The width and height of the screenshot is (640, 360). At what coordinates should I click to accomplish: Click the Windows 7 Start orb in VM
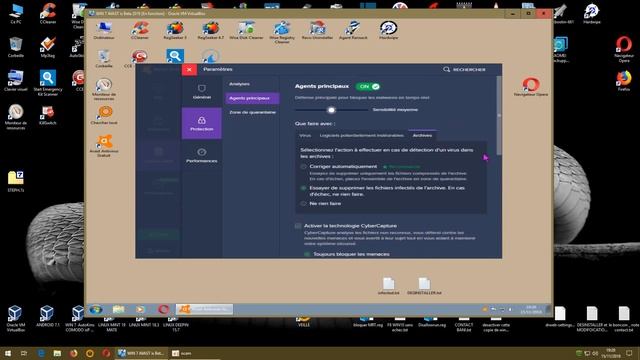(x=96, y=309)
